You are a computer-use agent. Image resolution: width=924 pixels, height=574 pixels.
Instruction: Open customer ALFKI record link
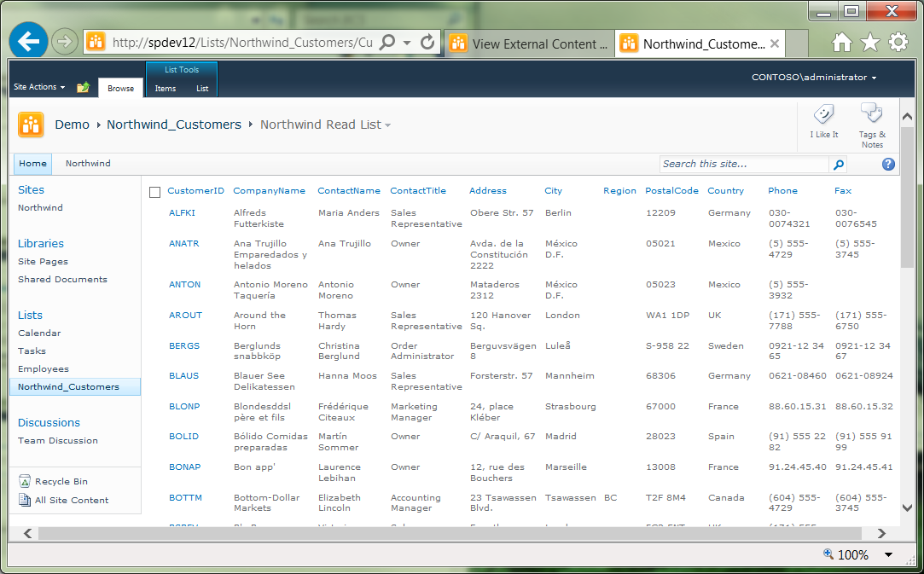click(x=182, y=212)
